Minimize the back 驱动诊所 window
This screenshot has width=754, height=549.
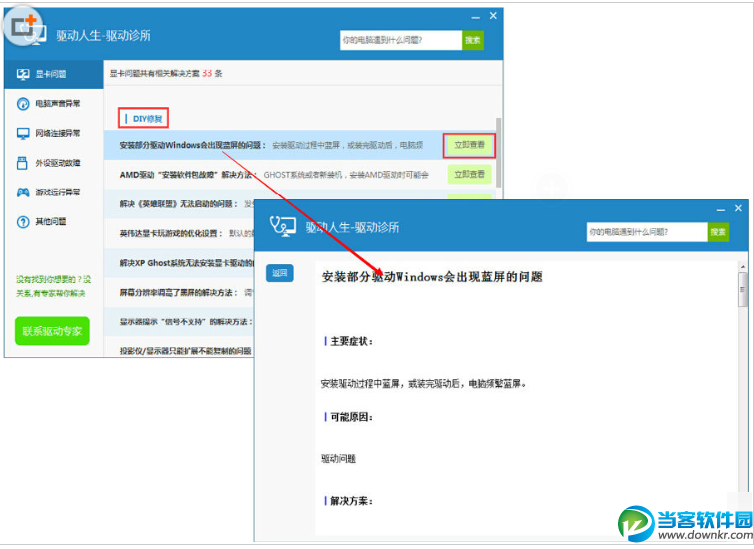point(476,17)
